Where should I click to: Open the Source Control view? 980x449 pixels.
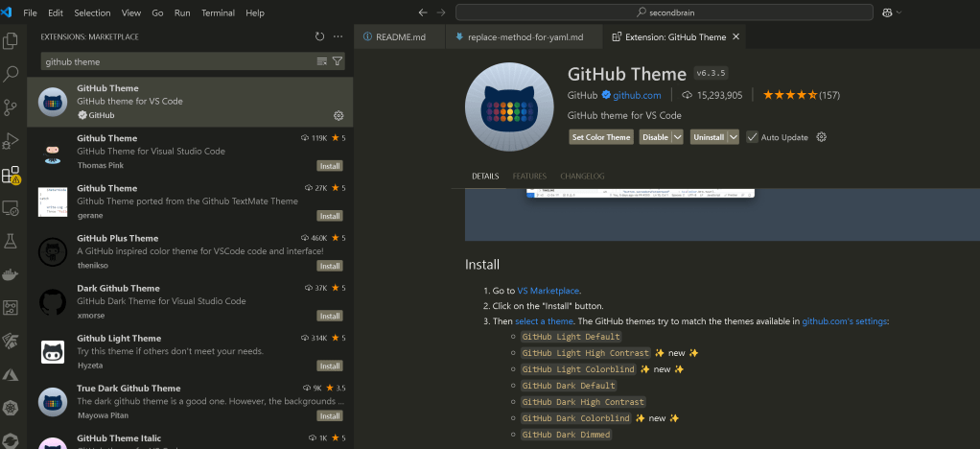(11, 107)
